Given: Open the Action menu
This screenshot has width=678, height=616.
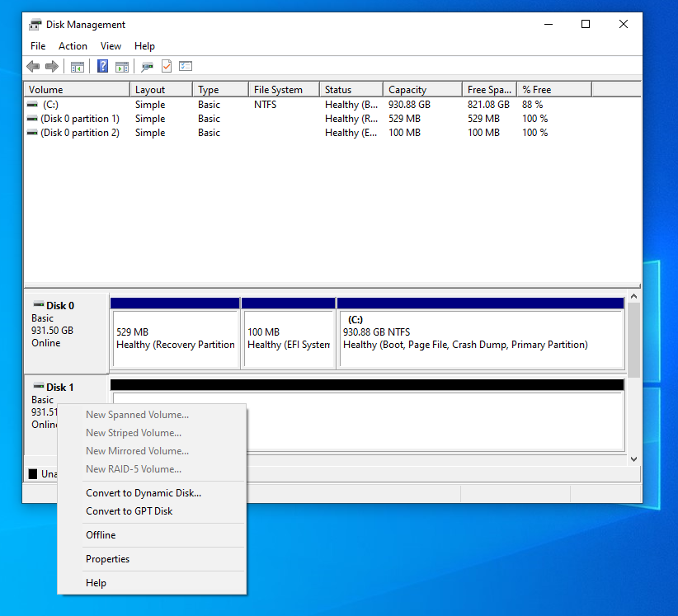Looking at the screenshot, I should click(73, 46).
